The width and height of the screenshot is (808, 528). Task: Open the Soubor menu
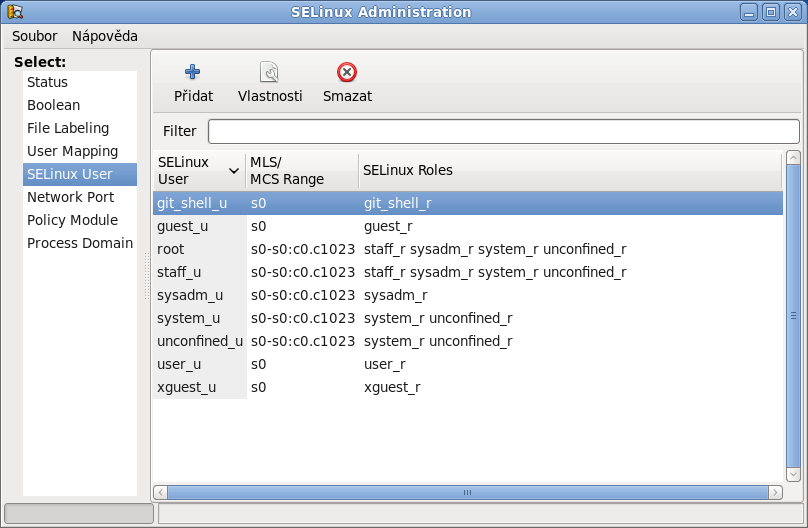click(35, 36)
